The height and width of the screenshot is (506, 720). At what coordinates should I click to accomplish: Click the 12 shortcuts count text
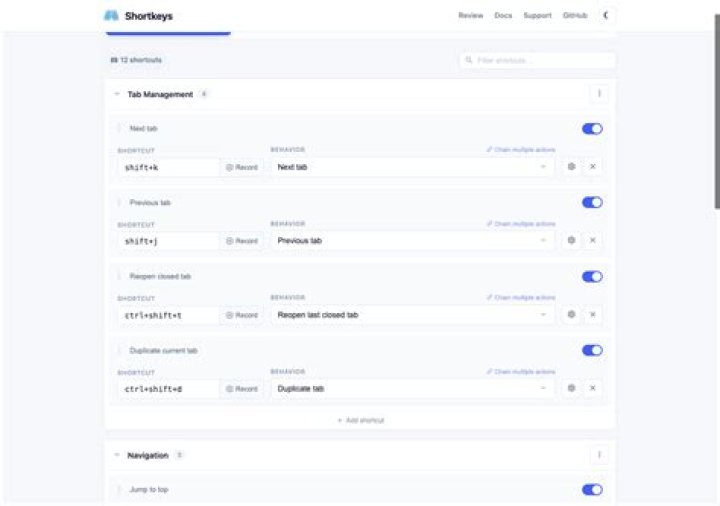(x=141, y=60)
